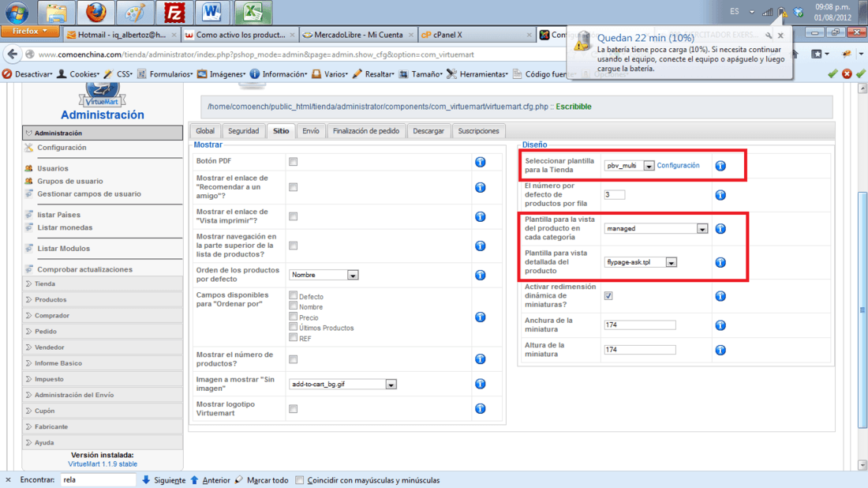The height and width of the screenshot is (488, 868).
Task: Open the Suscripciones tab
Action: [478, 131]
